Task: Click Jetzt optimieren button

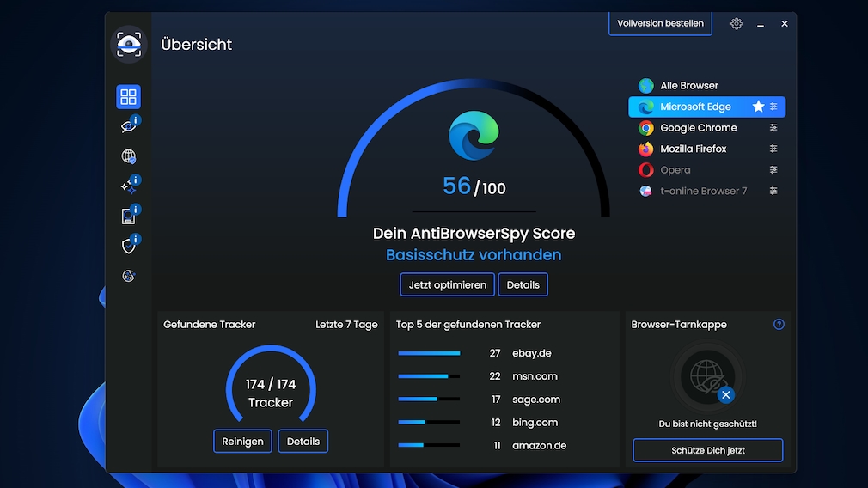Action: pyautogui.click(x=447, y=284)
